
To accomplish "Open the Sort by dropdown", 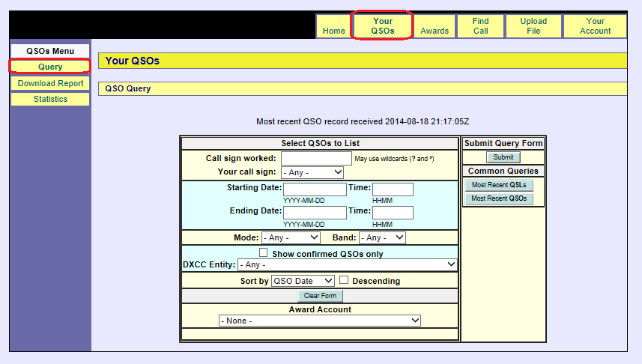I will pyautogui.click(x=303, y=281).
